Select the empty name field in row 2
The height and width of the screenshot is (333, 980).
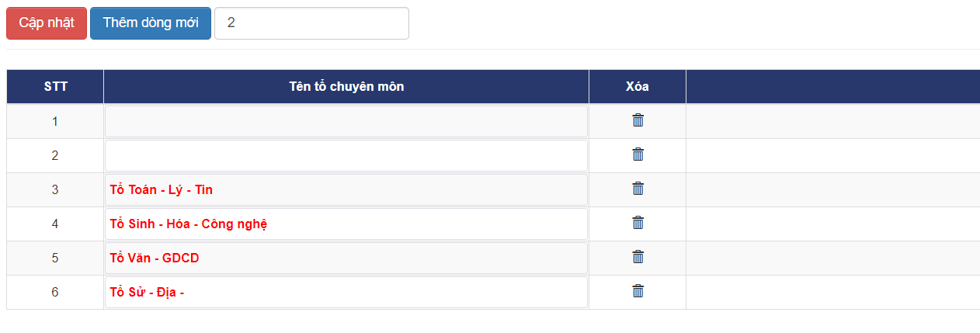coord(346,155)
